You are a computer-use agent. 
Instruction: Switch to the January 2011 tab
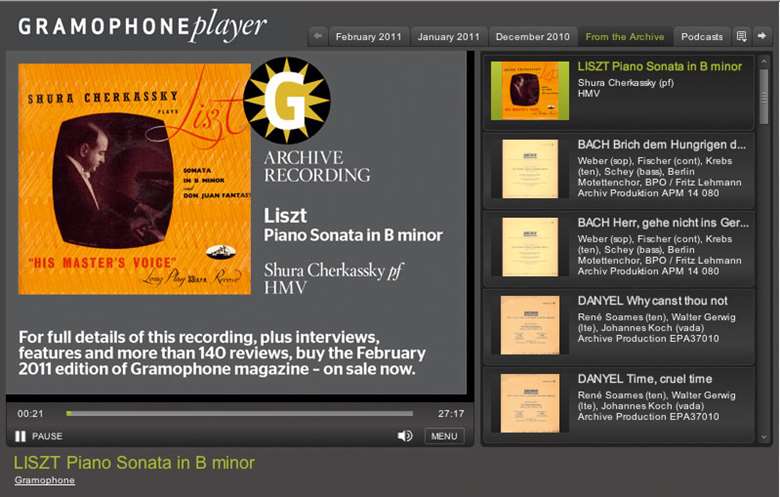click(x=448, y=37)
